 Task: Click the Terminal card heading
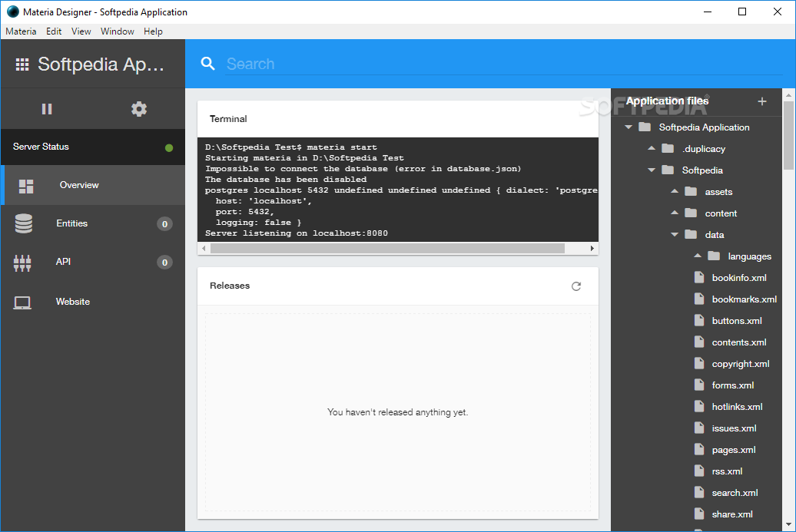(x=228, y=119)
